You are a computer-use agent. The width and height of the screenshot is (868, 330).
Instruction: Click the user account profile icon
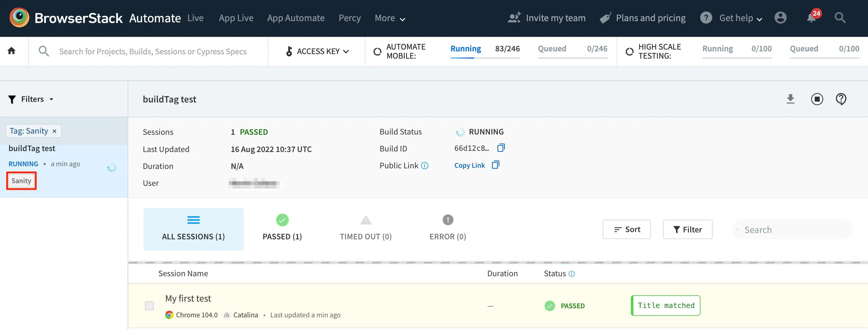pos(780,18)
